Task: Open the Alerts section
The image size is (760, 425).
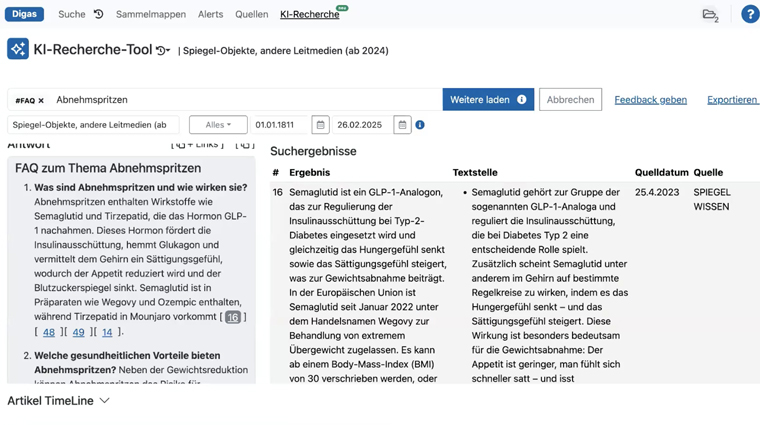Action: pos(210,15)
